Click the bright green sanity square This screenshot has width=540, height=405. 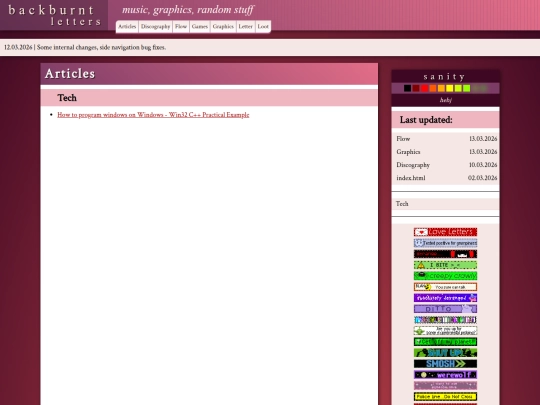(x=467, y=88)
